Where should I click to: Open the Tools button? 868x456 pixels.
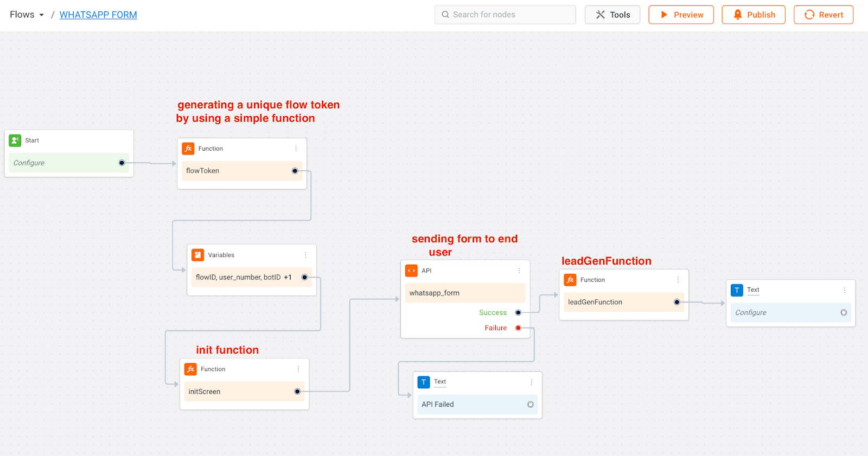pyautogui.click(x=612, y=15)
